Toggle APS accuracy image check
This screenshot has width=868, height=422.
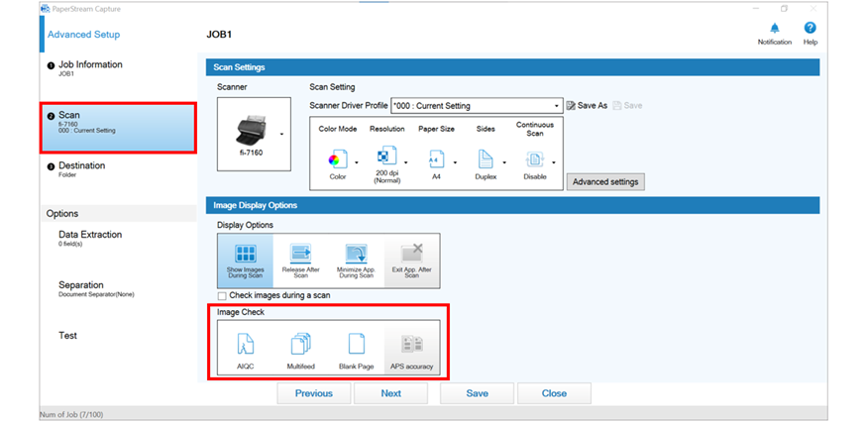(x=412, y=348)
